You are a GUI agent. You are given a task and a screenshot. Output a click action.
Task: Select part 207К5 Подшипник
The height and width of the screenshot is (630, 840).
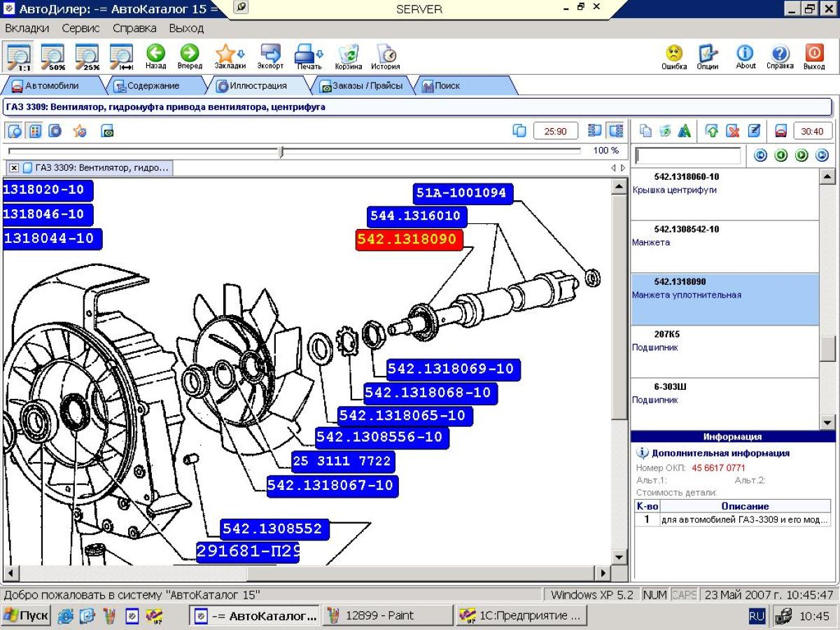pyautogui.click(x=724, y=351)
